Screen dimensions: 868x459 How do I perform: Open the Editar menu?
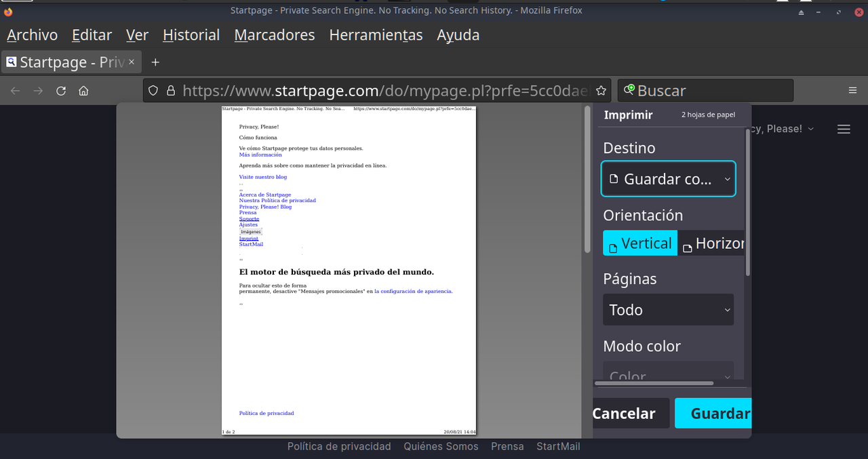[x=92, y=35]
